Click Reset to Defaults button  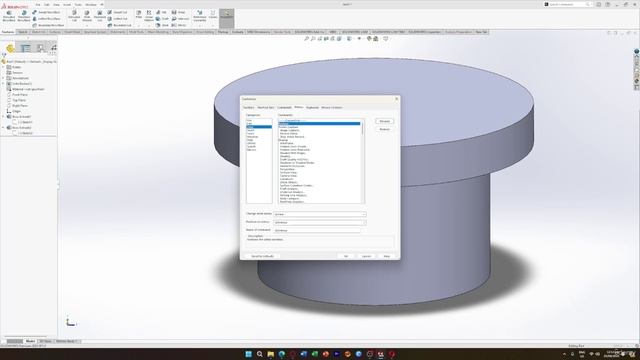pos(262,256)
